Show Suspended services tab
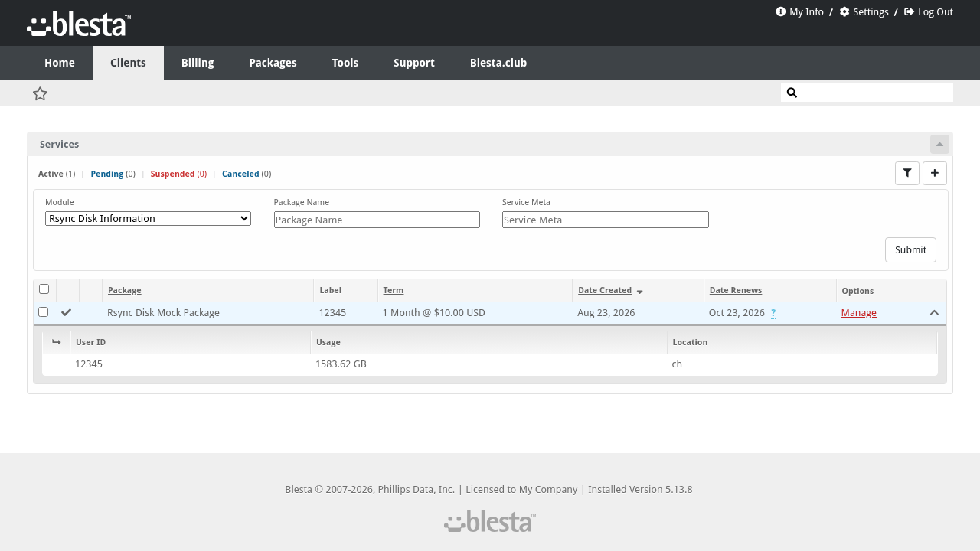This screenshot has width=980, height=551. pos(178,174)
